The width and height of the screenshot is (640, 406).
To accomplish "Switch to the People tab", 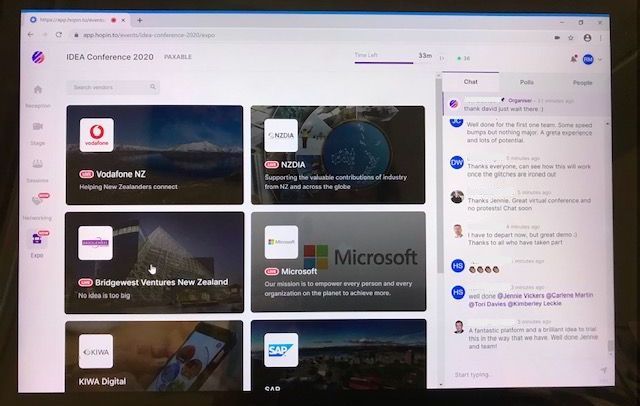I will point(582,82).
